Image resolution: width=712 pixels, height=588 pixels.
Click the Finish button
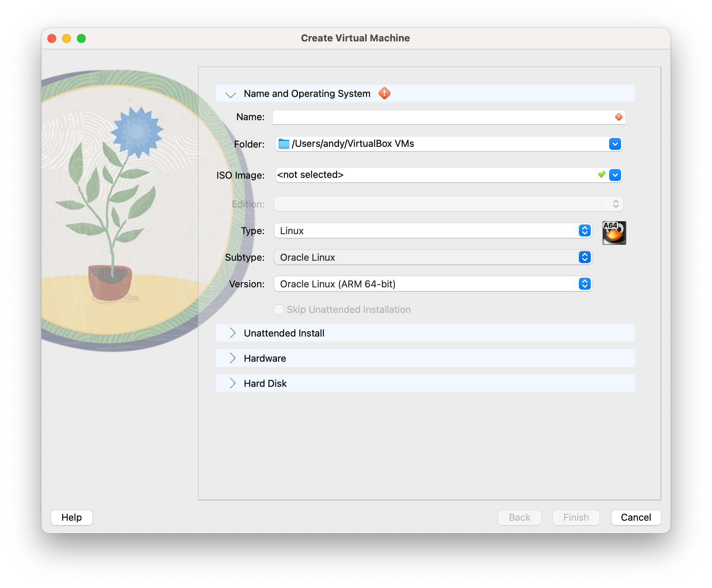[x=576, y=517]
